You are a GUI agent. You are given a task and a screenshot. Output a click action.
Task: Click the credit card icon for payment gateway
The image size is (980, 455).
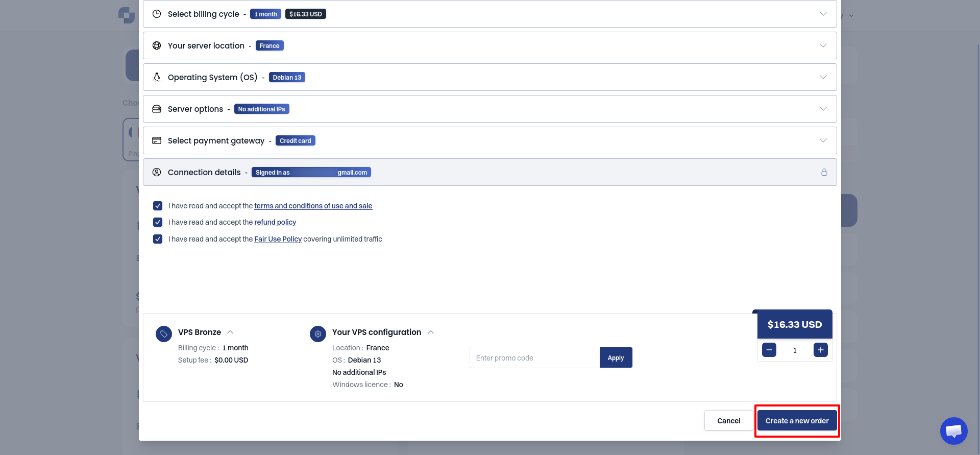click(x=157, y=140)
